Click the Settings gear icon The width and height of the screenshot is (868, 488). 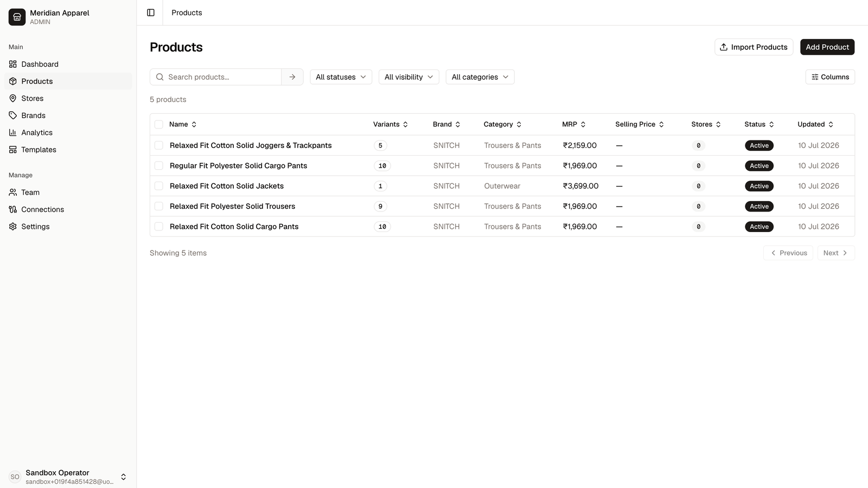pyautogui.click(x=13, y=227)
